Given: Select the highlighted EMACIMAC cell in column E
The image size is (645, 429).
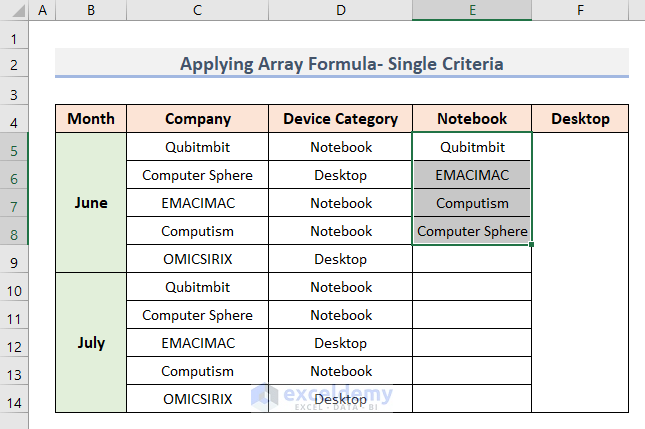Looking at the screenshot, I should point(472,175).
